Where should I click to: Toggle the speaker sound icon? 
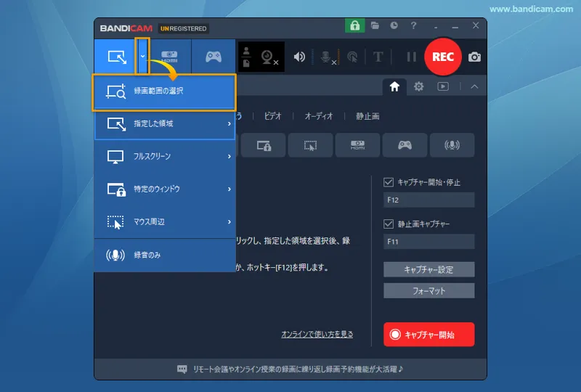click(x=299, y=57)
